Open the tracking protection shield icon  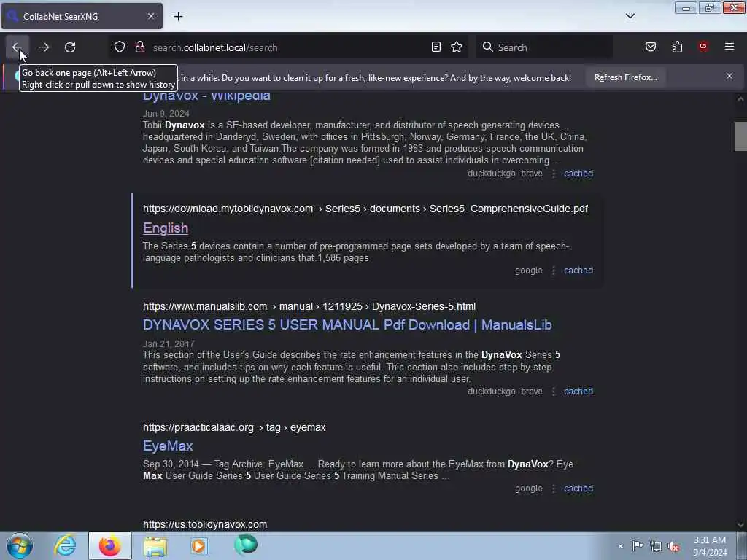(120, 47)
